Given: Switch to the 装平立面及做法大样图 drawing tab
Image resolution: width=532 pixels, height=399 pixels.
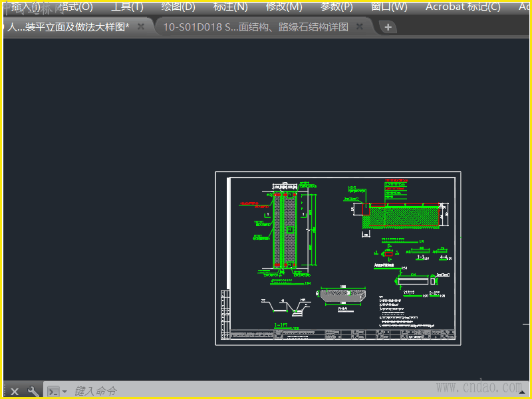Looking at the screenshot, I should point(68,27).
